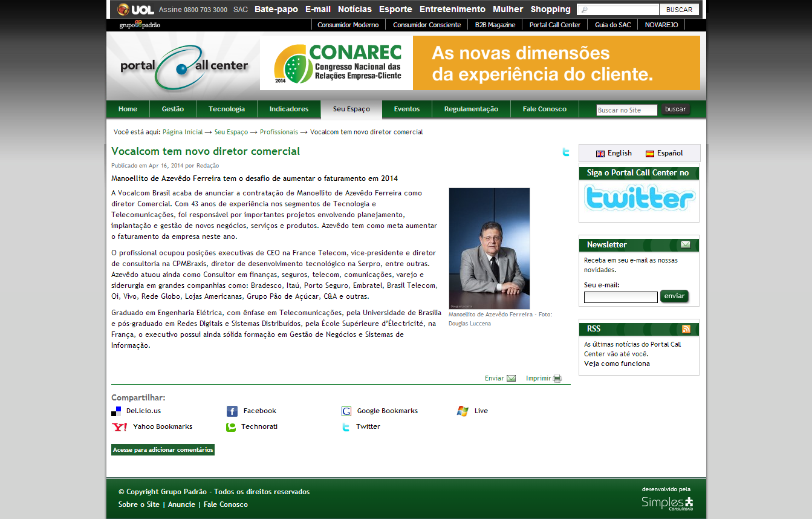Click Fale Conosco footer link

(226, 504)
